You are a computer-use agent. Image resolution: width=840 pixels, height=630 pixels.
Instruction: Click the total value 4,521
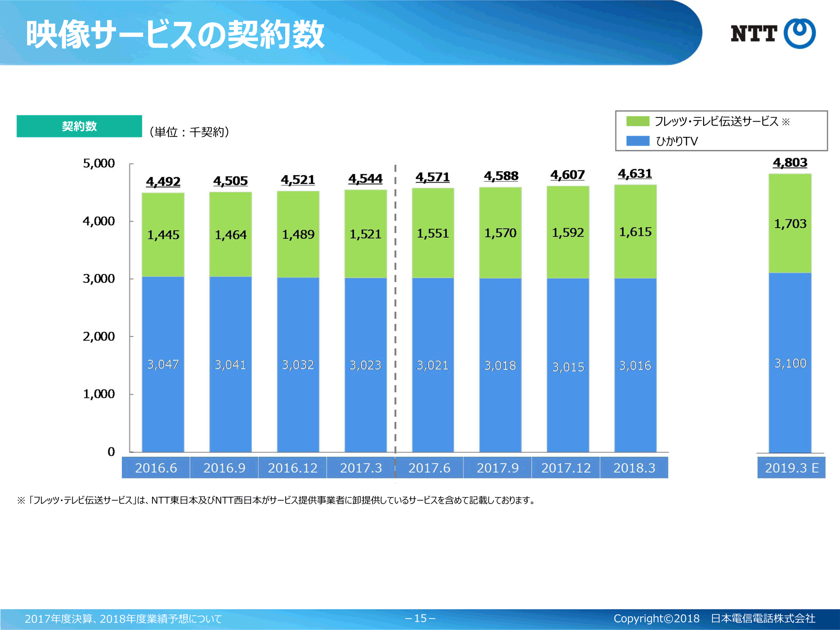pos(298,180)
